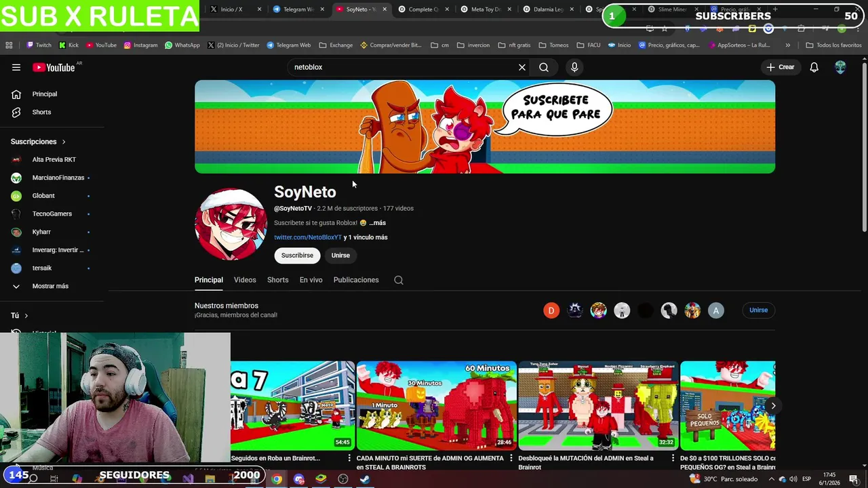
Task: Search within the channel using the magnifier icon
Action: 399,280
